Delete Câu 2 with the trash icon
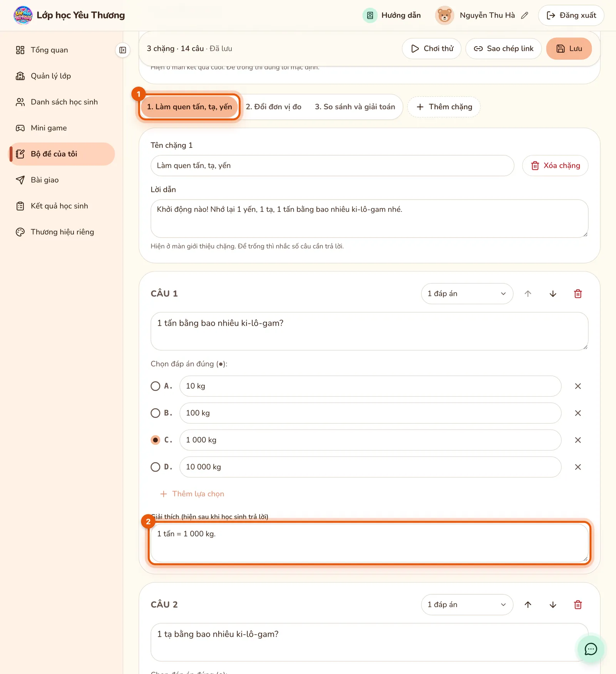This screenshot has height=674, width=616. tap(578, 605)
